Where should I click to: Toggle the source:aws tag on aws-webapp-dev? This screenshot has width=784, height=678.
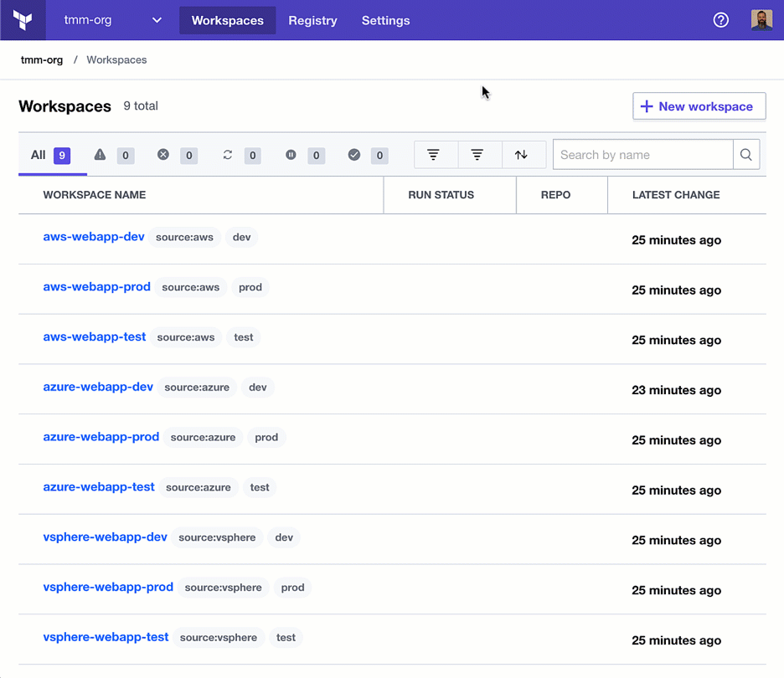coord(185,237)
